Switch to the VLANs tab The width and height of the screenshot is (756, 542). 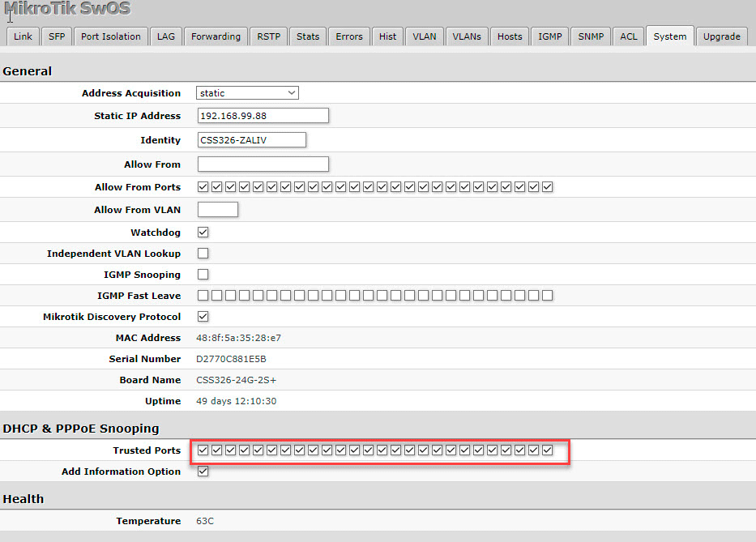467,36
